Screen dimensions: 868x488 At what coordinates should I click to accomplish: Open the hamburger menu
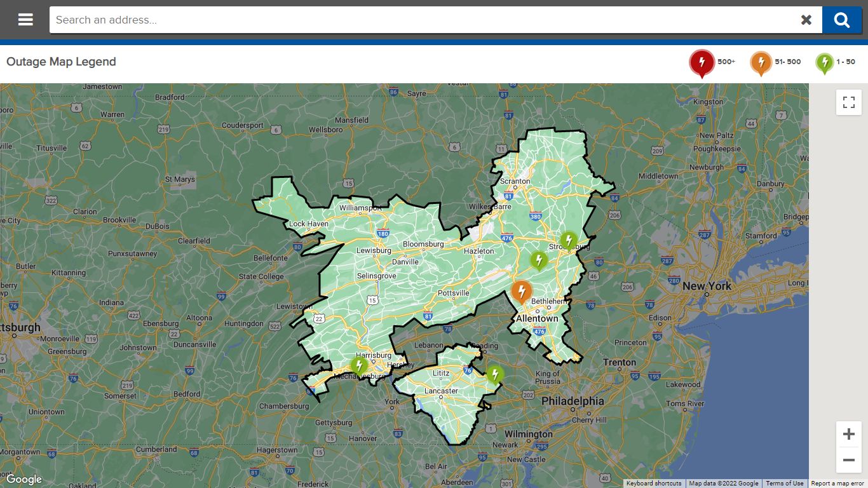25,20
